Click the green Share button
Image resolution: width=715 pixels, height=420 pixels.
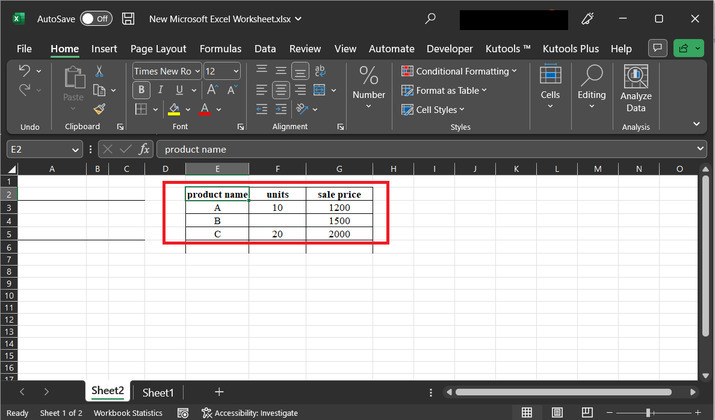click(x=688, y=48)
